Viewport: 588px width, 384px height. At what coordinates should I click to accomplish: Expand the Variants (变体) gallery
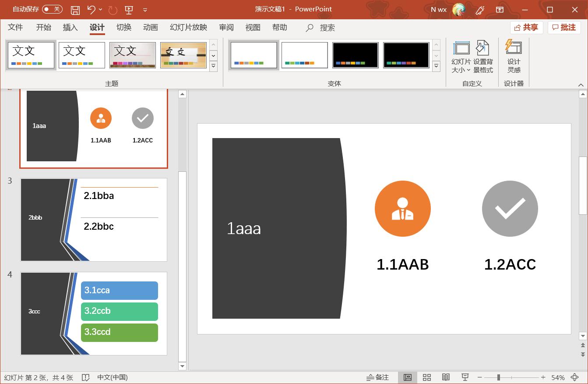tap(436, 66)
